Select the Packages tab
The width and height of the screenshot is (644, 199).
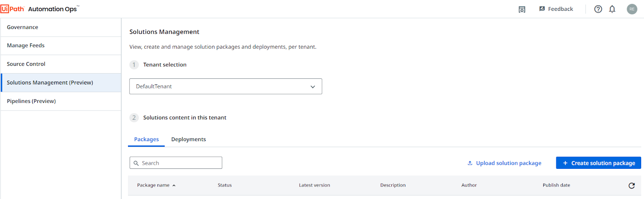pos(147,139)
